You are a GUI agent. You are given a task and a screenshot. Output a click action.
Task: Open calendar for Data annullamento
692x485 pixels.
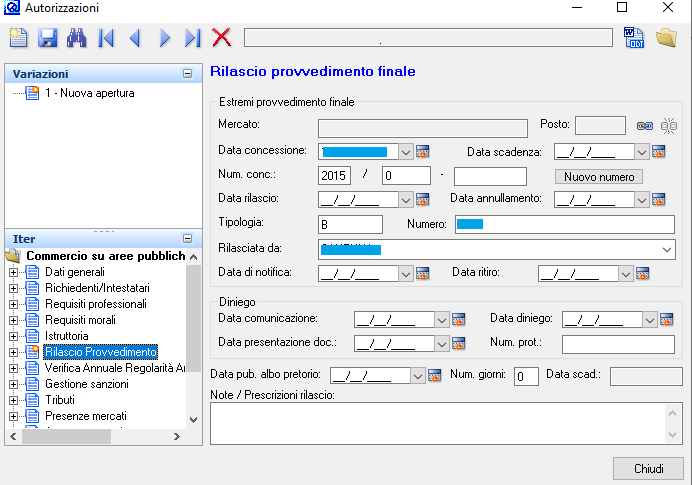click(x=658, y=199)
